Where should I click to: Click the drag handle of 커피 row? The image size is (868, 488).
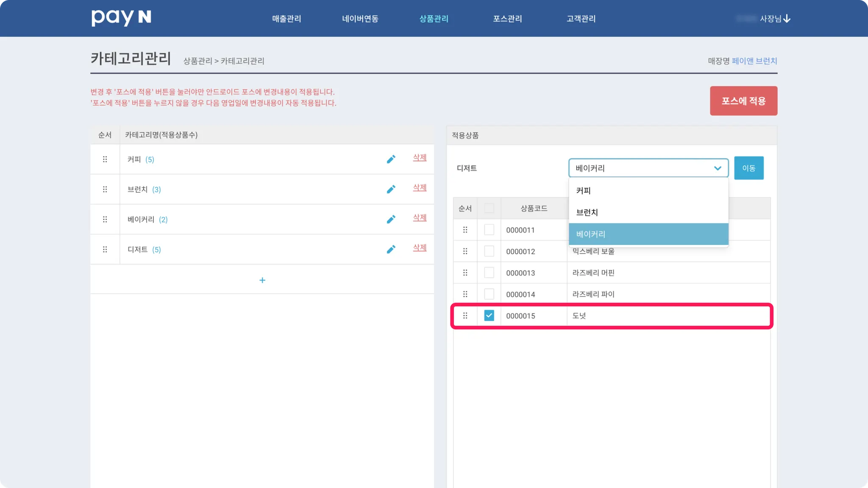click(105, 159)
